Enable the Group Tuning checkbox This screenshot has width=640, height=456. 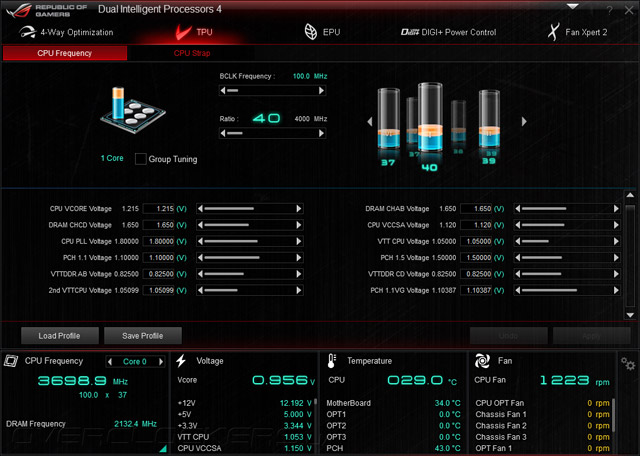[141, 159]
